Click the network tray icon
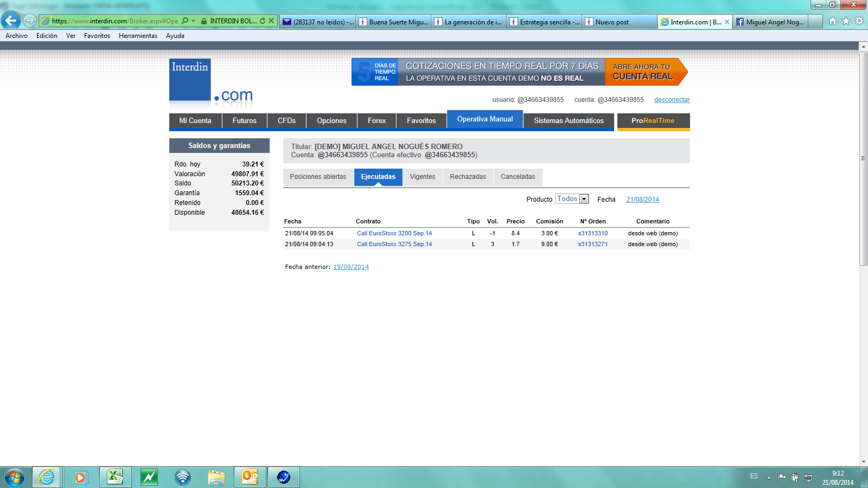This screenshot has height=488, width=868. pyautogui.click(x=808, y=477)
